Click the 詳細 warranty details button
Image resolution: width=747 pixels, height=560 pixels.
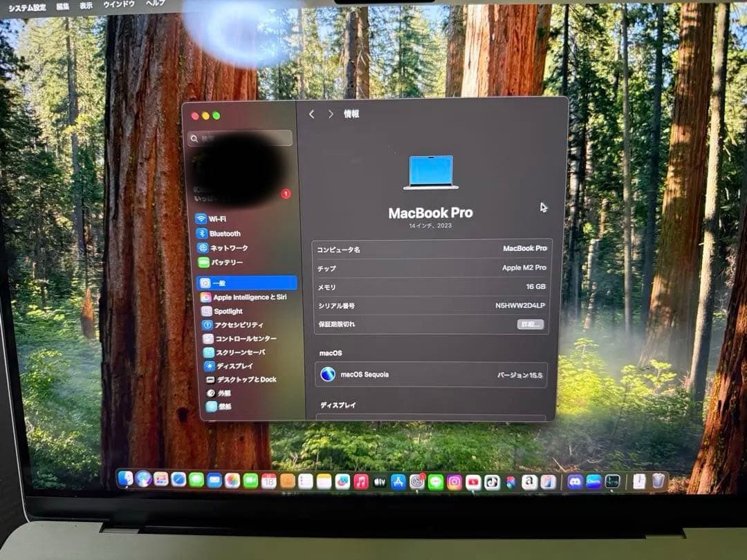tap(529, 323)
